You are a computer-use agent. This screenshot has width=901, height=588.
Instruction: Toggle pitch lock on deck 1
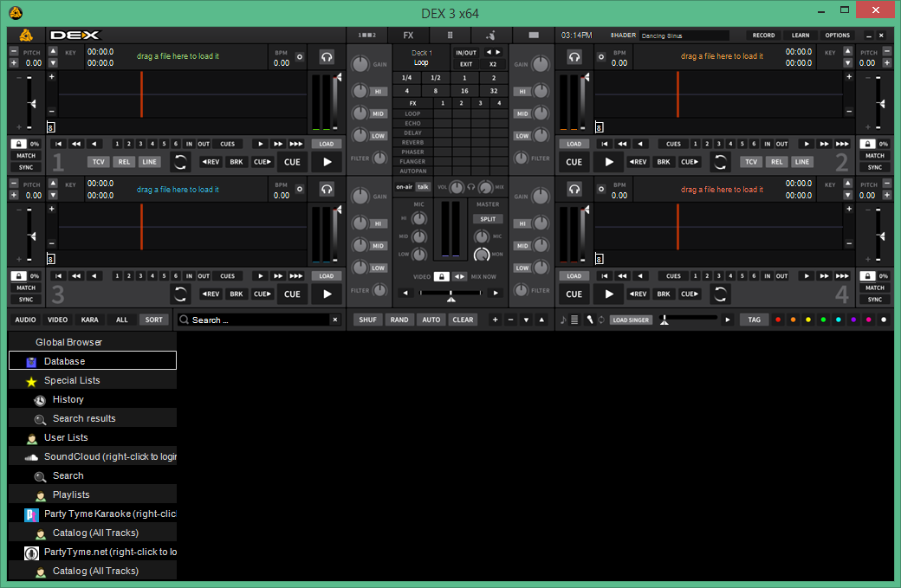[x=18, y=144]
